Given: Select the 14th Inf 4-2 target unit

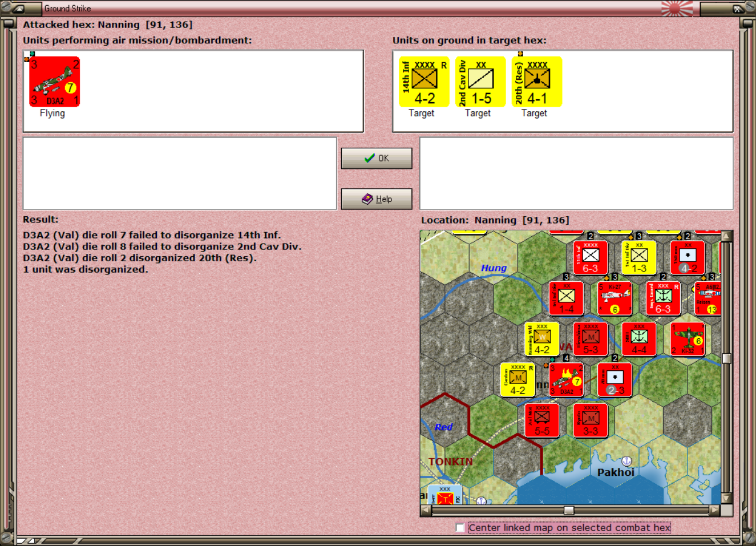Looking at the screenshot, I should point(424,82).
